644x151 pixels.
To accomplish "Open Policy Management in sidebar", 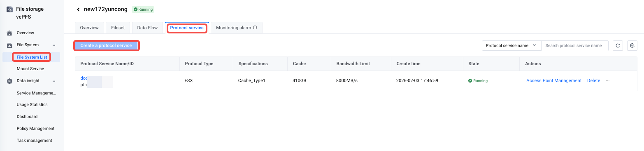I will coord(36,129).
